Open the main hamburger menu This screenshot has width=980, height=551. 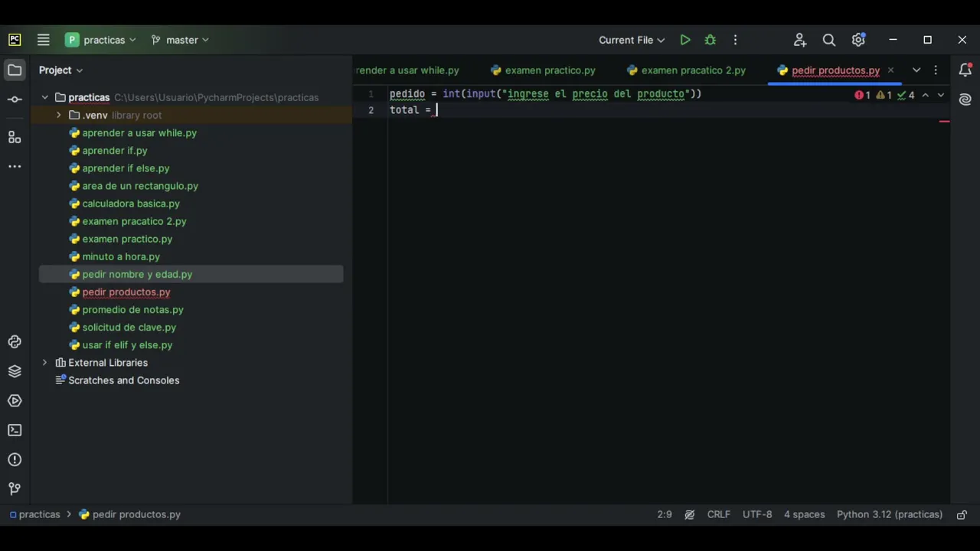44,40
